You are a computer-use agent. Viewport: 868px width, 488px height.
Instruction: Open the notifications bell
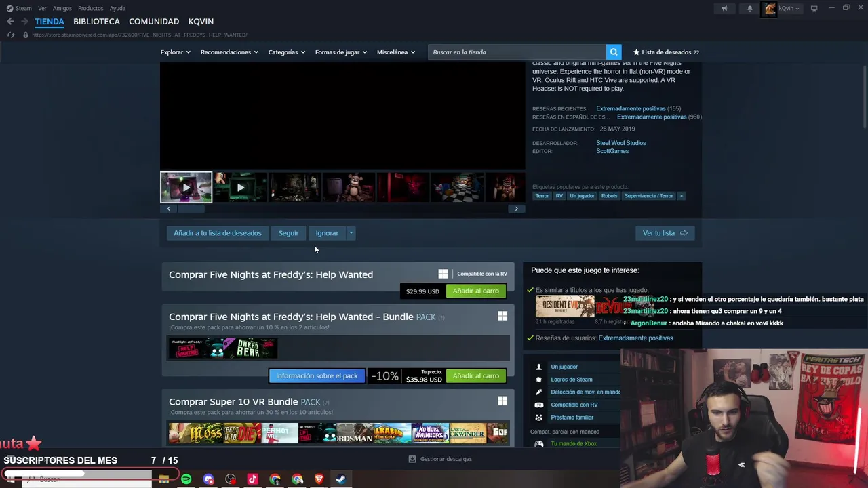tap(749, 9)
